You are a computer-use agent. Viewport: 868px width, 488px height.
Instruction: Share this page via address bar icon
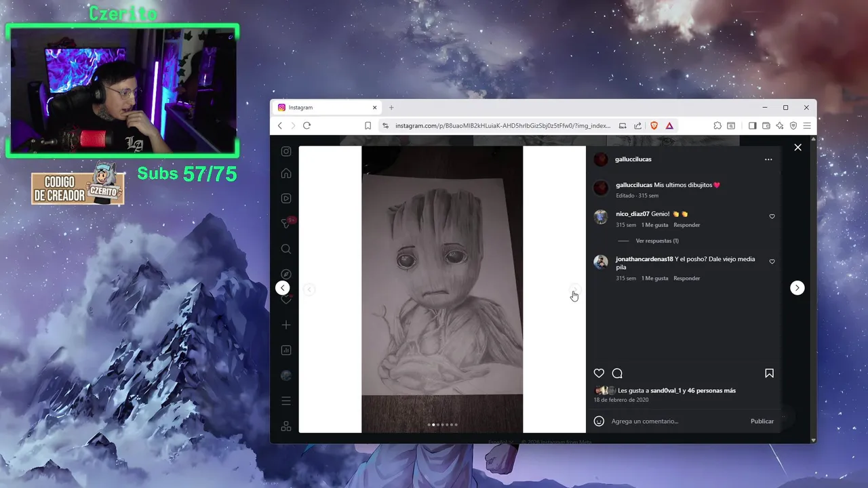[x=638, y=125]
